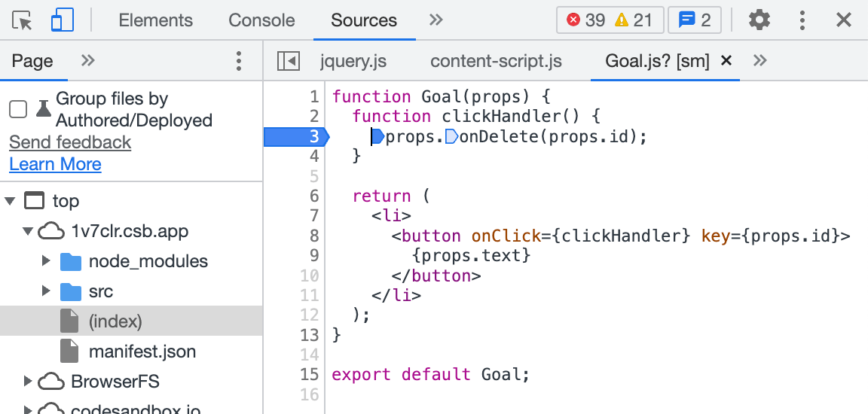Select the Goal.js? [sm] file tab
Image resolution: width=868 pixels, height=414 pixels.
point(657,61)
